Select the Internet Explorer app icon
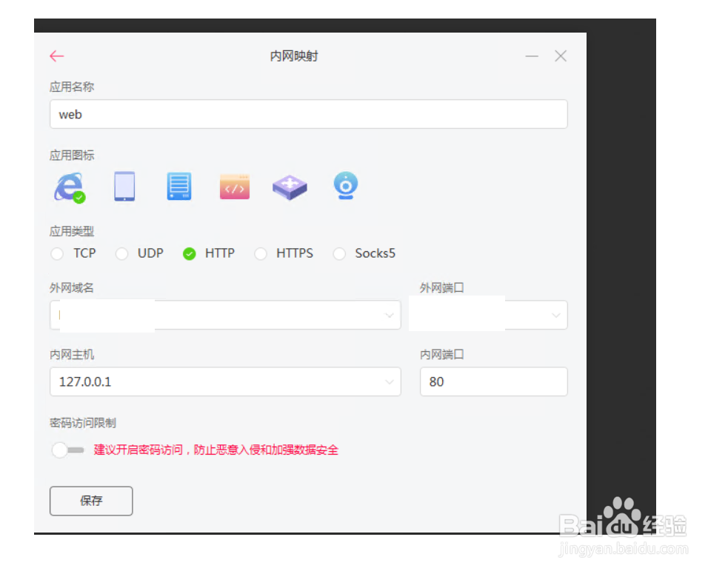The width and height of the screenshot is (728, 574). 70,187
